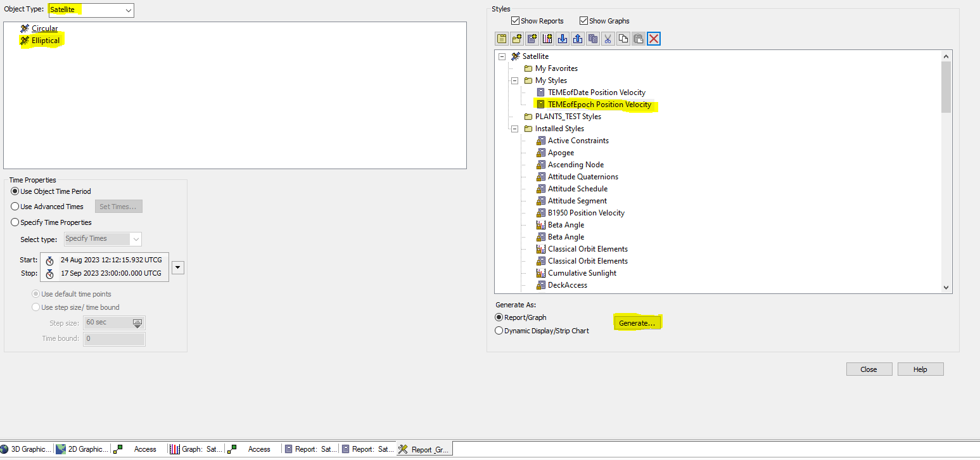Collapse the Satellite root tree node

pos(502,56)
